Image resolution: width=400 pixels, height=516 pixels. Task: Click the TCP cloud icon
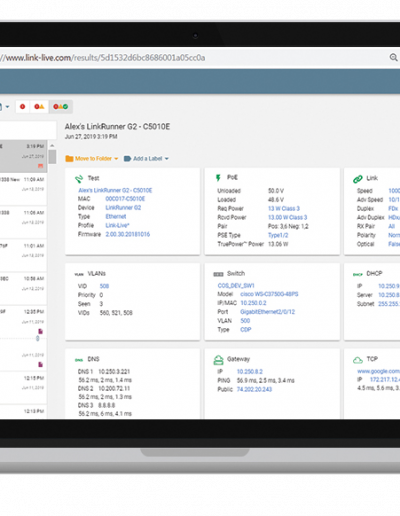click(358, 360)
